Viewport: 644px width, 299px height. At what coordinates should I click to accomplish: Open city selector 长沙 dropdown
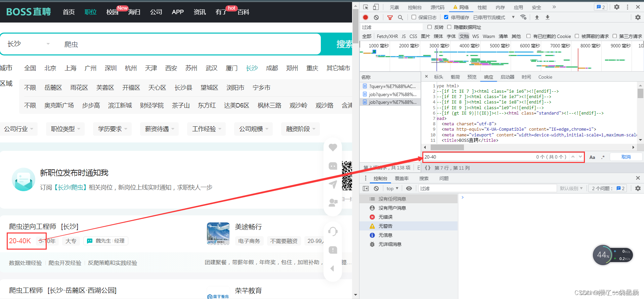[29, 44]
